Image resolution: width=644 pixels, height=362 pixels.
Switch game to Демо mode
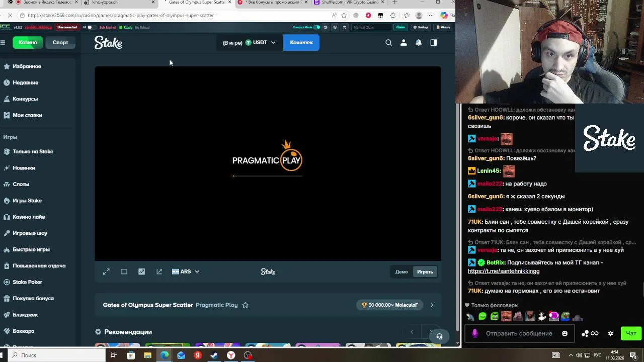[401, 272]
